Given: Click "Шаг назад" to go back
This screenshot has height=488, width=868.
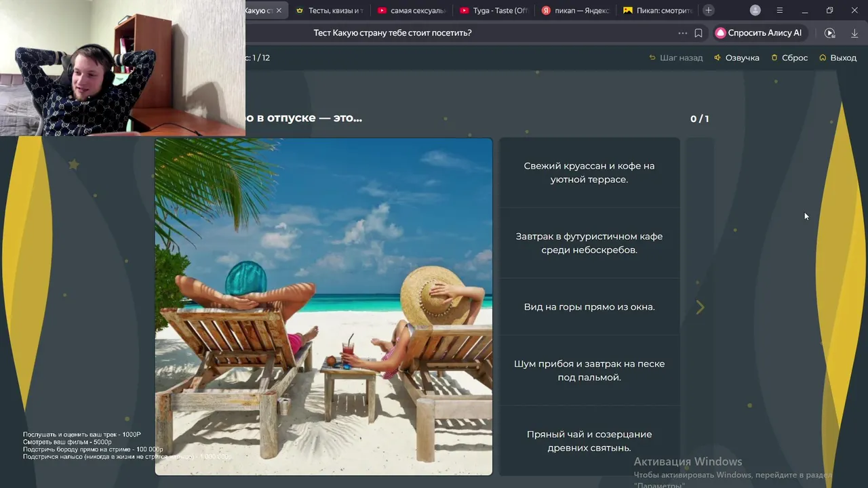Looking at the screenshot, I should point(676,58).
